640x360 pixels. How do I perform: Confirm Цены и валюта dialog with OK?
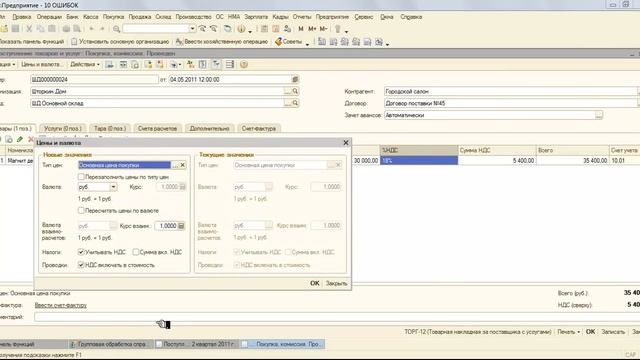point(315,283)
